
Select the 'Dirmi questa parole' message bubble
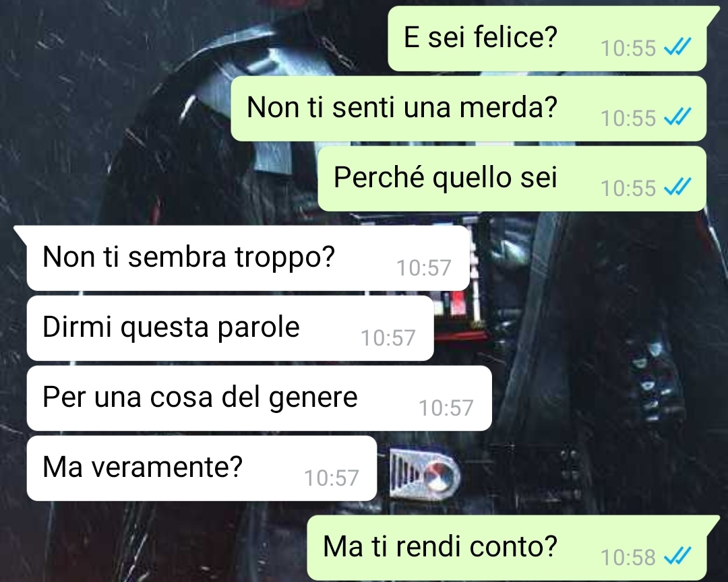231,328
